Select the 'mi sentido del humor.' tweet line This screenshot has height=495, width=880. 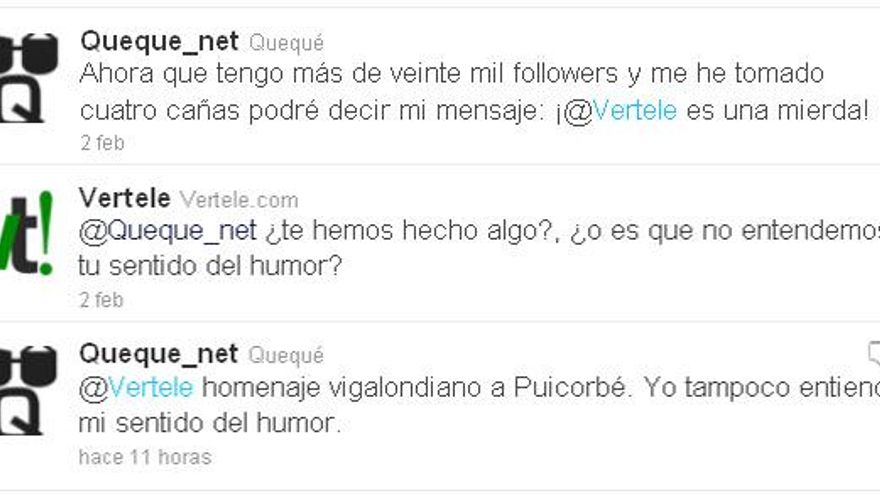[x=210, y=423]
